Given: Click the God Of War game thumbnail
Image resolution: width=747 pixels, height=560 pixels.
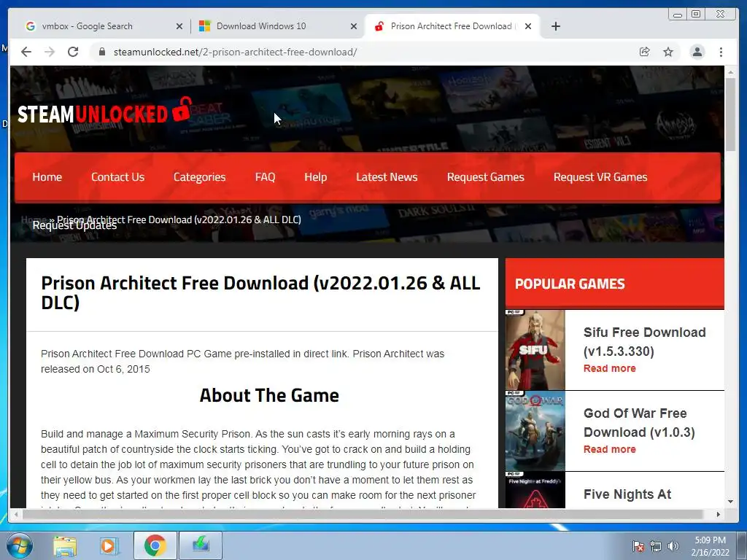Looking at the screenshot, I should click(x=535, y=431).
